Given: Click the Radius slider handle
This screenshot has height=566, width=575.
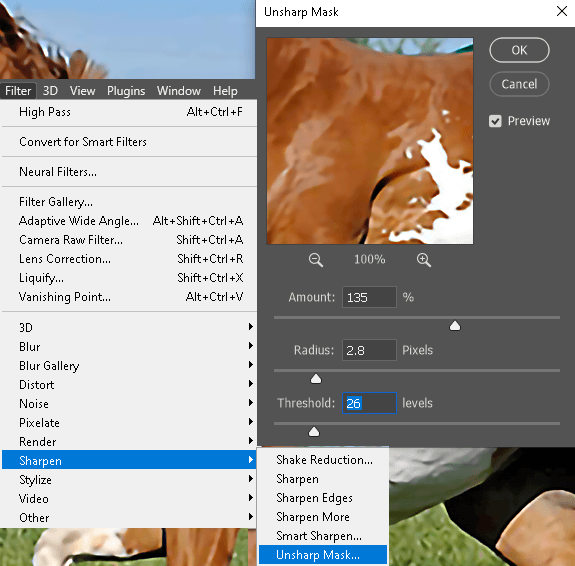Looking at the screenshot, I should pos(316,379).
